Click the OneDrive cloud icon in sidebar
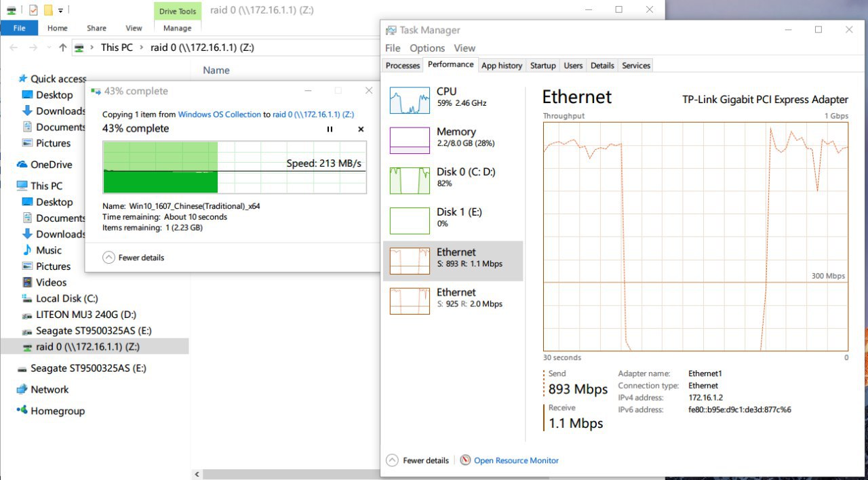 pos(22,165)
